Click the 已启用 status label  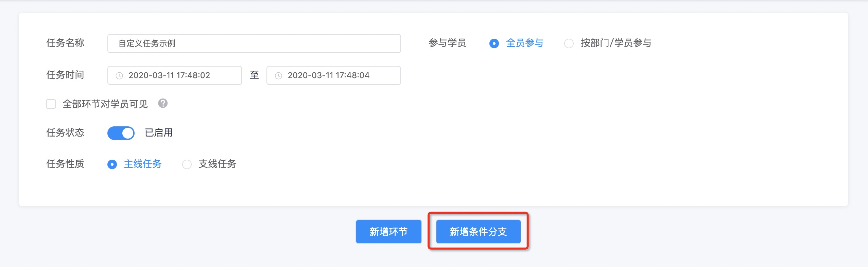click(159, 133)
